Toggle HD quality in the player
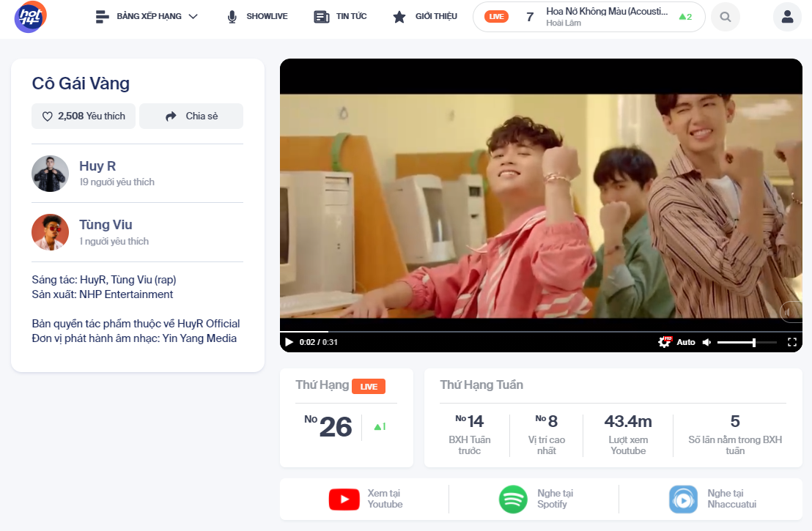 tap(665, 341)
